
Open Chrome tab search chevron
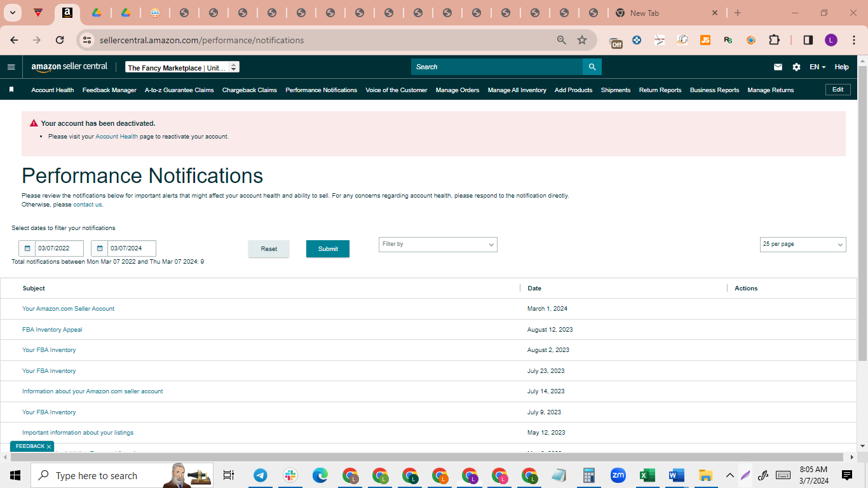12,13
